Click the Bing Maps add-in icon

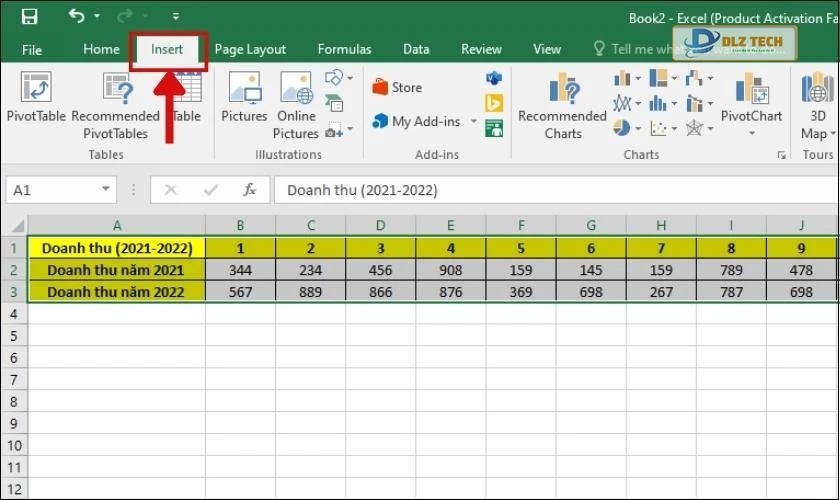point(494,103)
